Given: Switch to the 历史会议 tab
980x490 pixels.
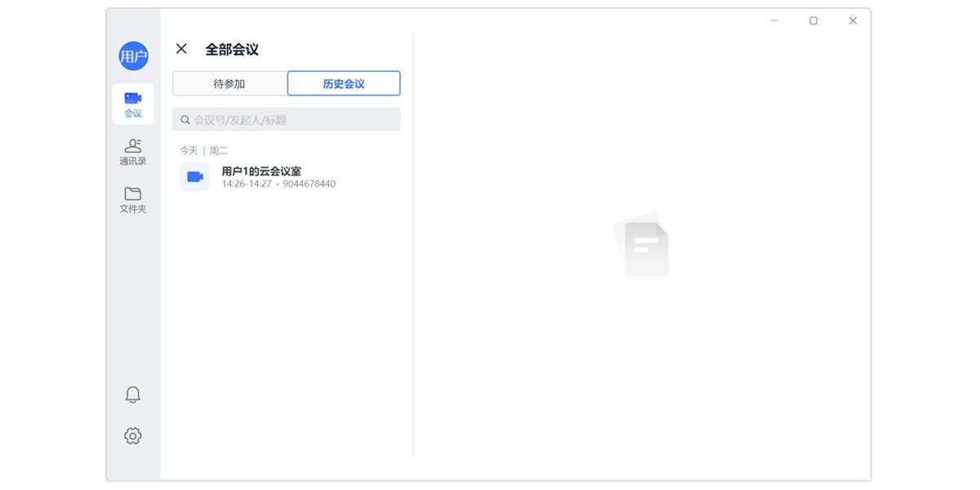Looking at the screenshot, I should (343, 83).
